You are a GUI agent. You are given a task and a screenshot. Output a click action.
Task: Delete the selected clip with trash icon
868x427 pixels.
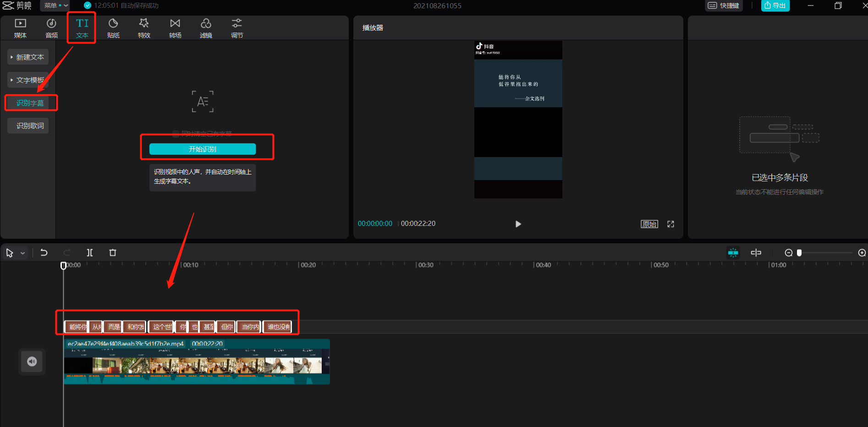click(x=113, y=252)
